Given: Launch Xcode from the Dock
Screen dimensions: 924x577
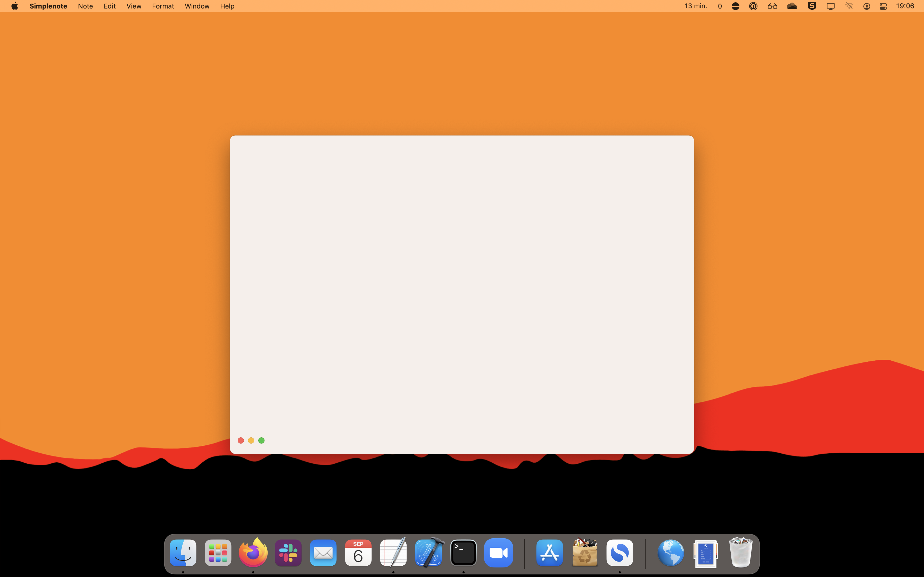Looking at the screenshot, I should coord(428,552).
